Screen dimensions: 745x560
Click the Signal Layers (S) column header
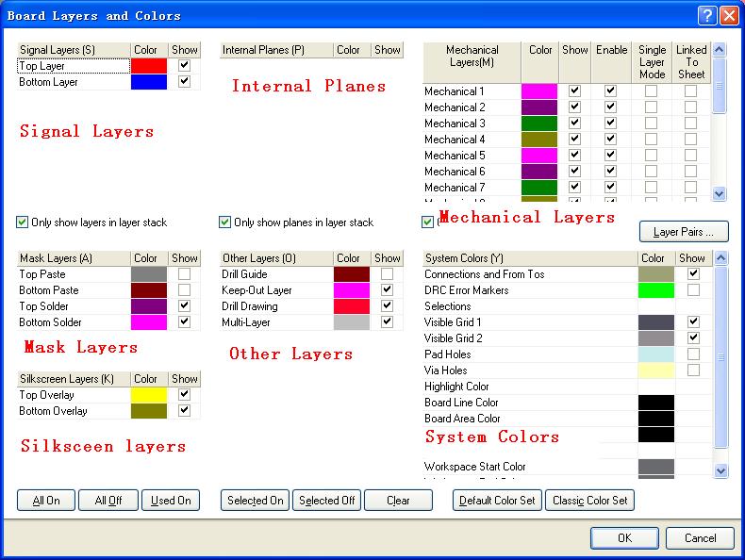74,49
